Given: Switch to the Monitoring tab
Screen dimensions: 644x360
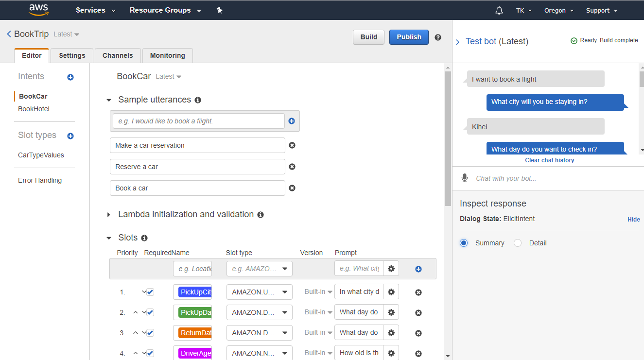Looking at the screenshot, I should [168, 55].
